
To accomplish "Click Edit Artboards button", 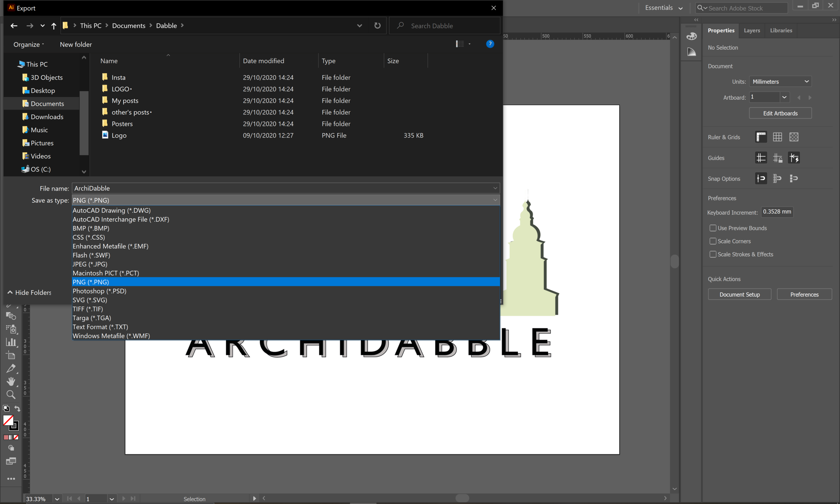I will 780,113.
